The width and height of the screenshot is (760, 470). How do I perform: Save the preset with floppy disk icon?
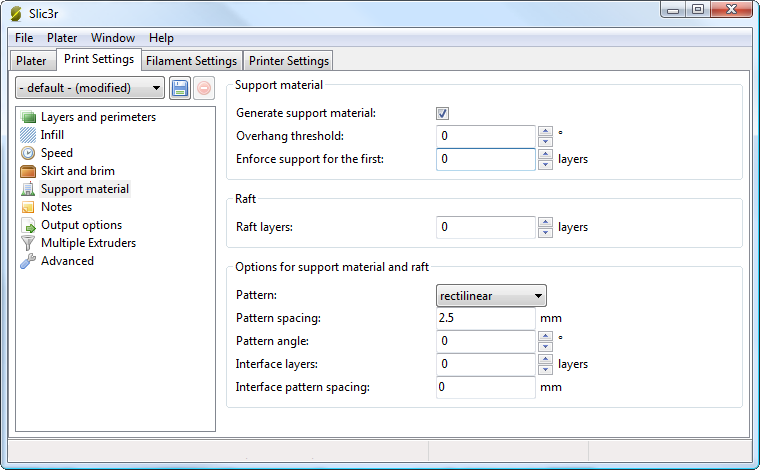(180, 88)
